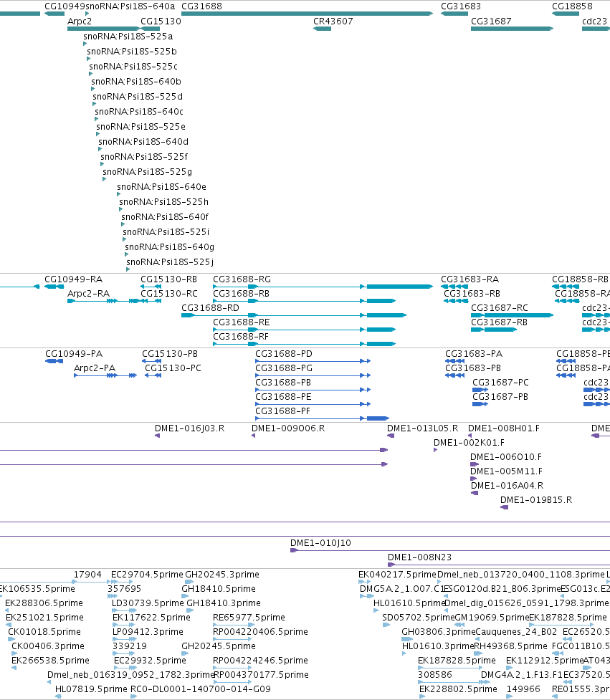This screenshot has width=610, height=700.
Task: Click the DME1-006O10.F clone label
Action: 506,457
